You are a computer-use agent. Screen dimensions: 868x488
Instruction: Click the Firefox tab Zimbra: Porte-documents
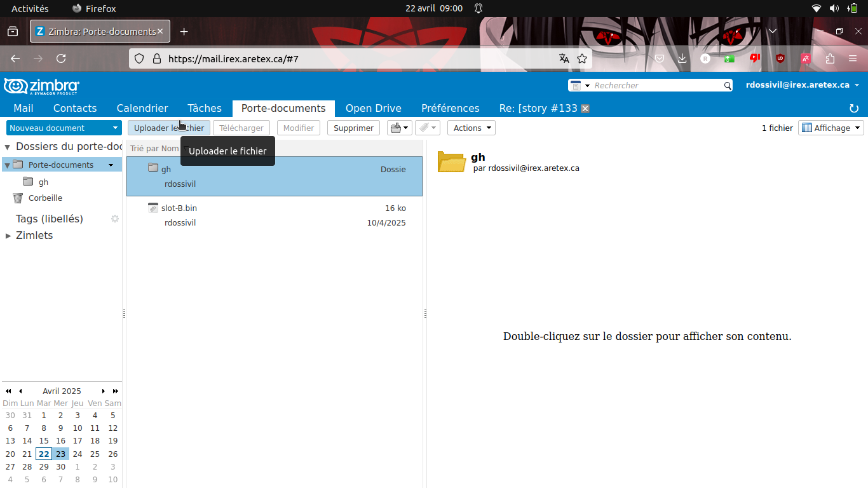point(100,31)
